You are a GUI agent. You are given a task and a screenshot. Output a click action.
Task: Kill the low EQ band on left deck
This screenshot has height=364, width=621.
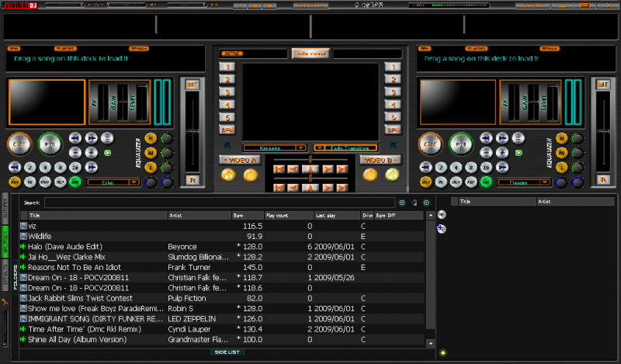click(x=151, y=168)
